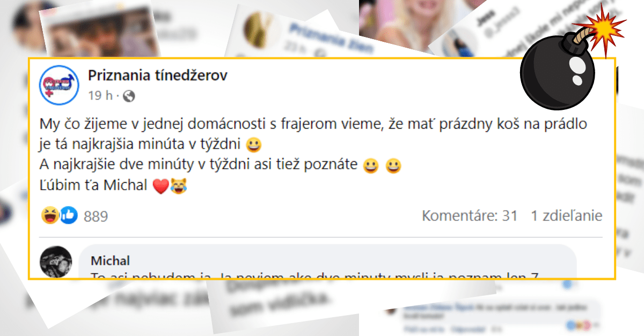Click the laughing Haha reaction icon

tap(50, 215)
